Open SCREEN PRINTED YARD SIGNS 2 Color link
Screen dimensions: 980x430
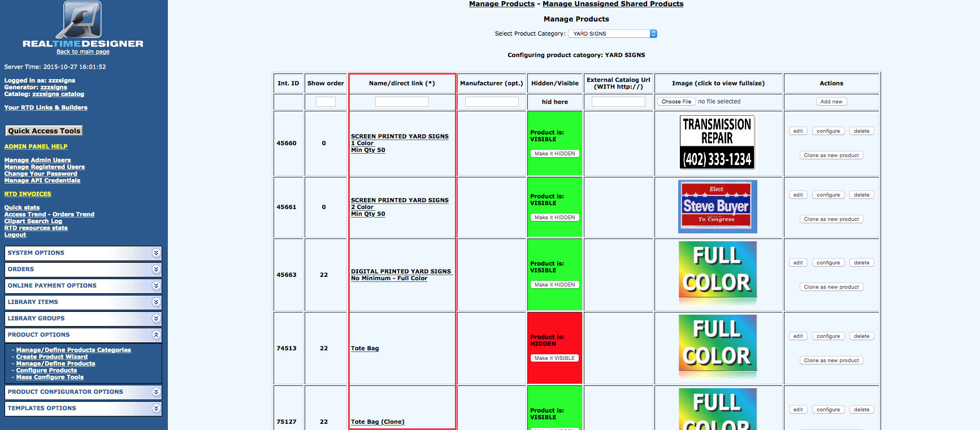[400, 207]
